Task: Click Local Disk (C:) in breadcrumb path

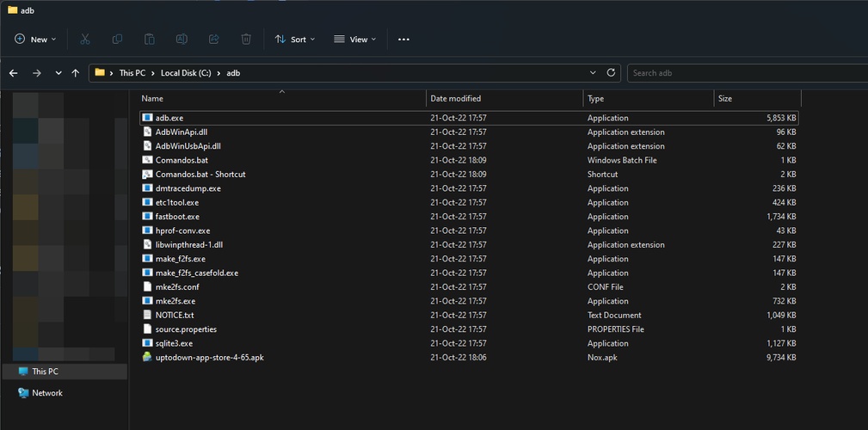Action: 185,73
